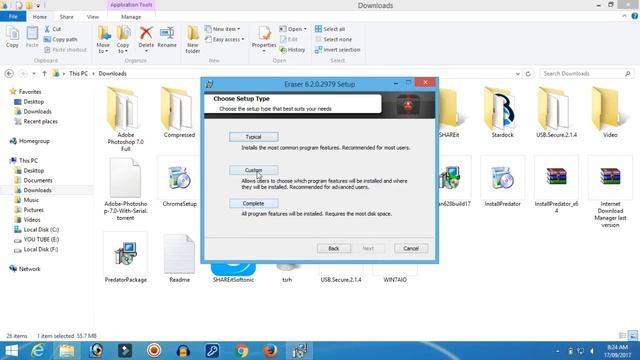Select the InstallPredator file
Viewport: 640px width, 360px height.
tap(502, 182)
